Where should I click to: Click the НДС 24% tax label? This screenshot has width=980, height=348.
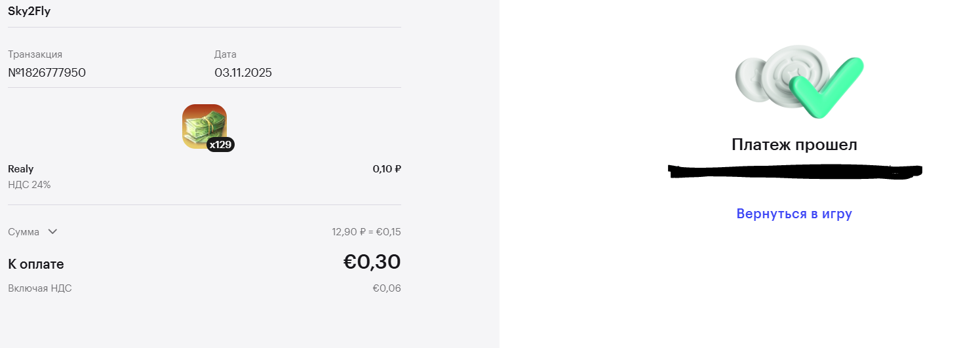pos(29,185)
